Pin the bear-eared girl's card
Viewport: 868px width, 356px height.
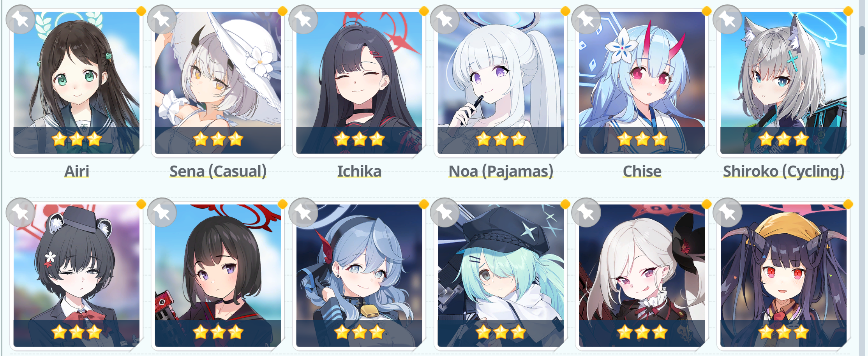pos(20,213)
